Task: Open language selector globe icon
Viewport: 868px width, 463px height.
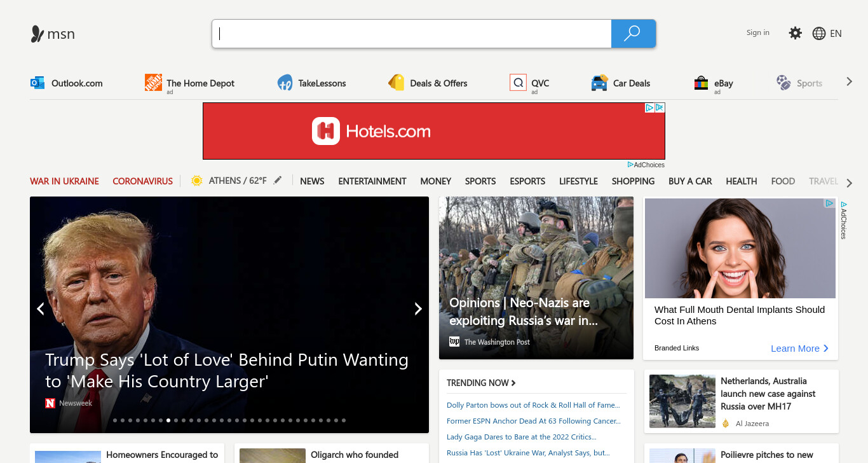Action: (x=819, y=34)
